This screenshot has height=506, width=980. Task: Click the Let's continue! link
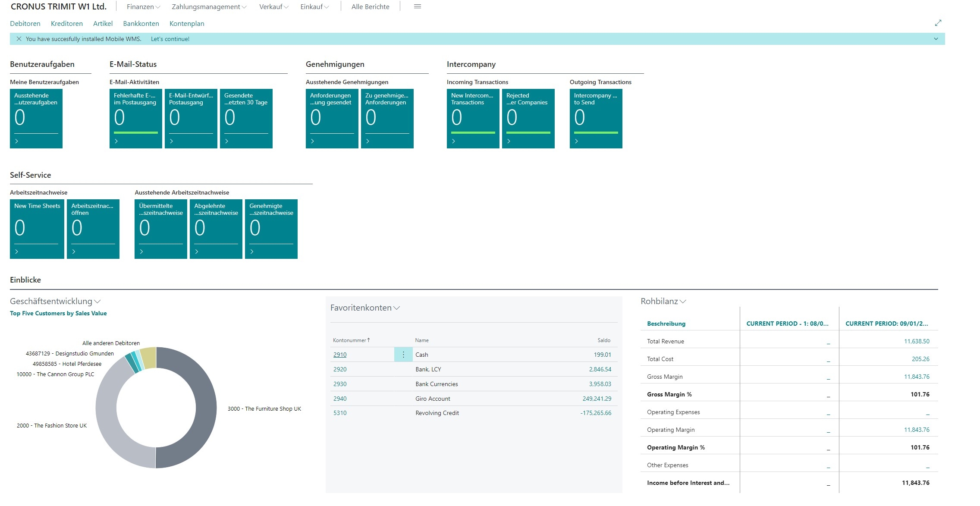coord(170,39)
